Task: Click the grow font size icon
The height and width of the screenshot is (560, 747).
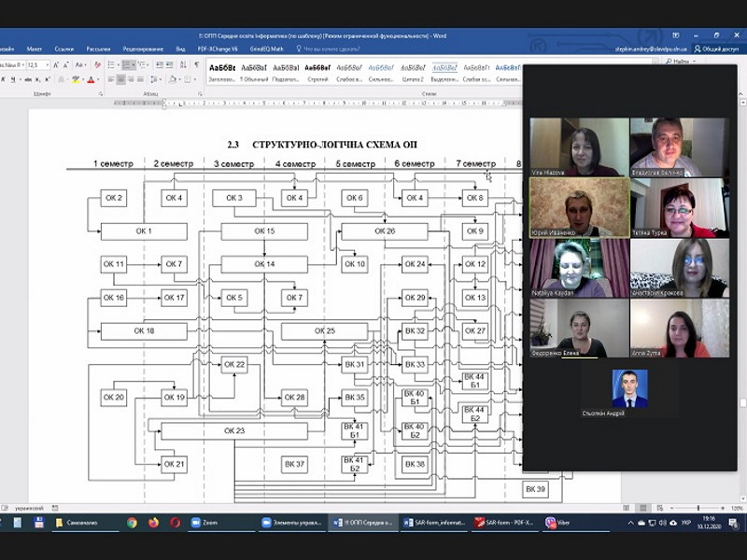Action: (56, 64)
